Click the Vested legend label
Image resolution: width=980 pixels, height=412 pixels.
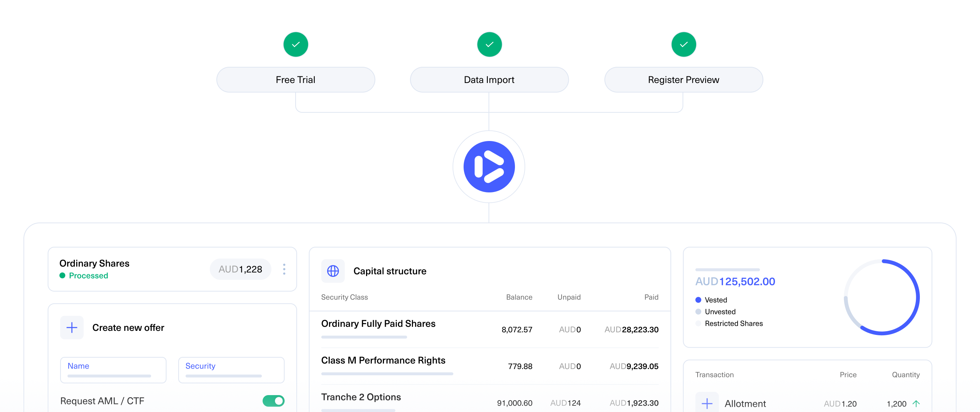click(716, 300)
